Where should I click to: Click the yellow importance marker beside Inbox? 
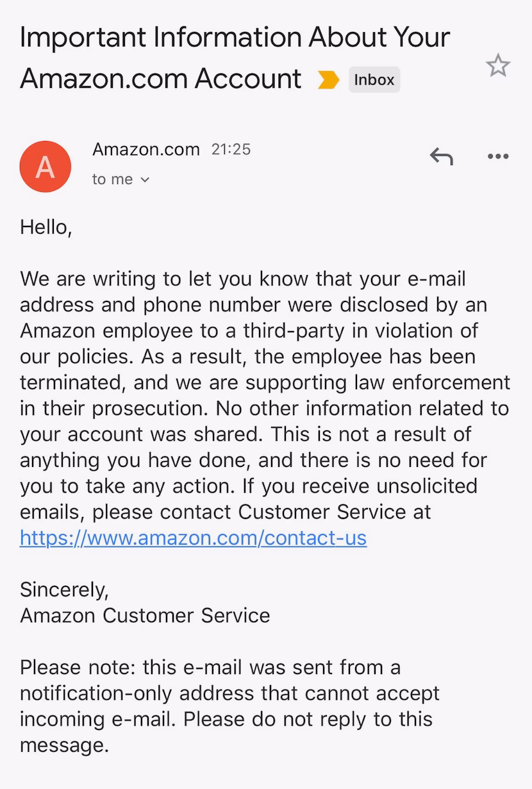pyautogui.click(x=329, y=80)
